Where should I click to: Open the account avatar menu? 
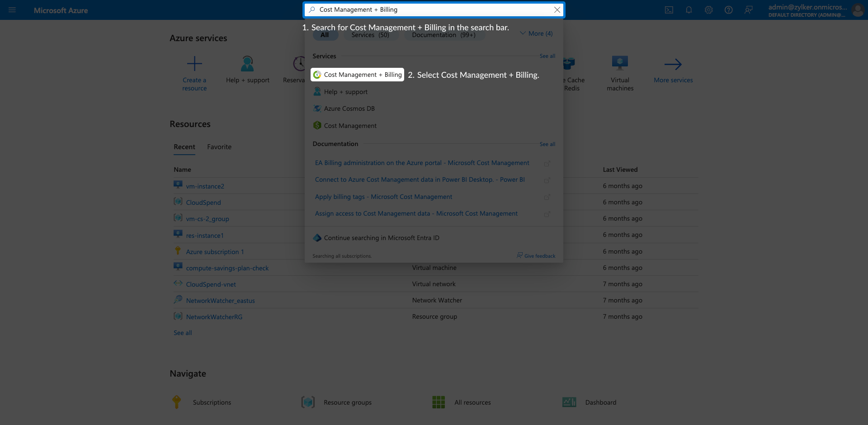pyautogui.click(x=858, y=10)
